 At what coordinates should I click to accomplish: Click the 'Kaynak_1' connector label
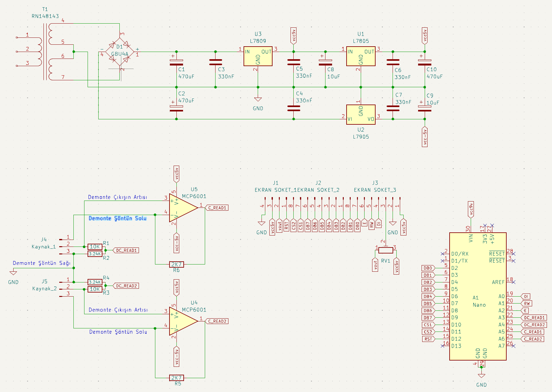click(x=44, y=247)
